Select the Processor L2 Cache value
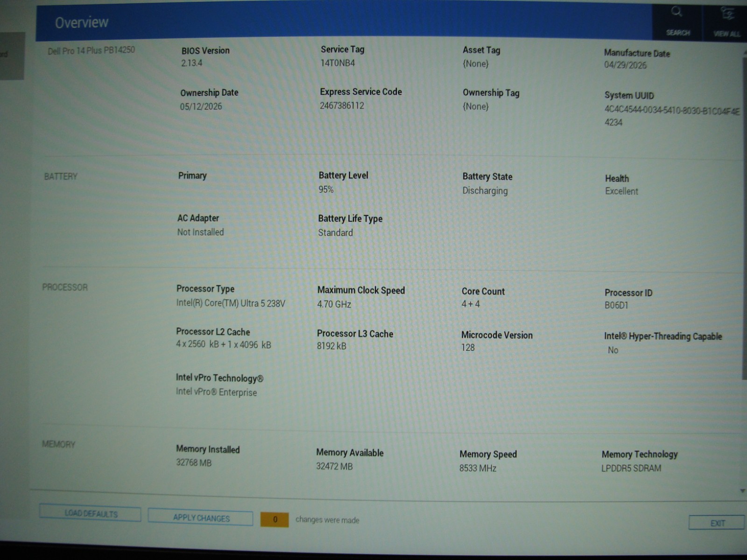Image resolution: width=747 pixels, height=560 pixels. pos(223,344)
